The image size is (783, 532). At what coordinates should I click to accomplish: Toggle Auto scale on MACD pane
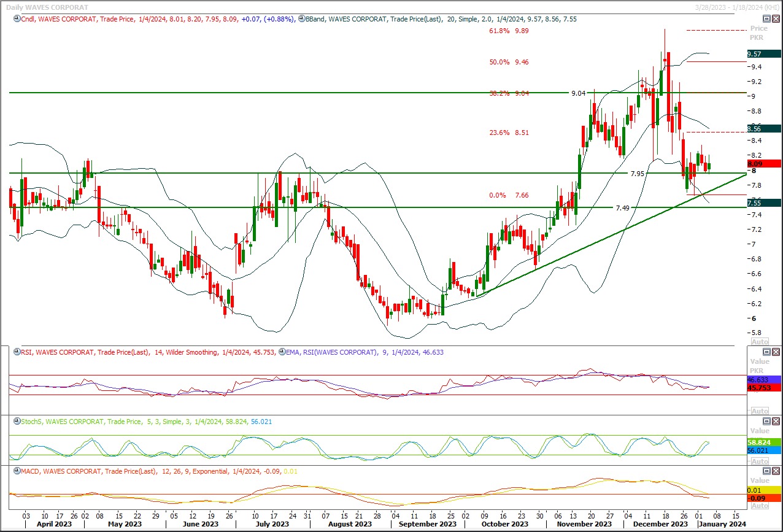coord(759,506)
